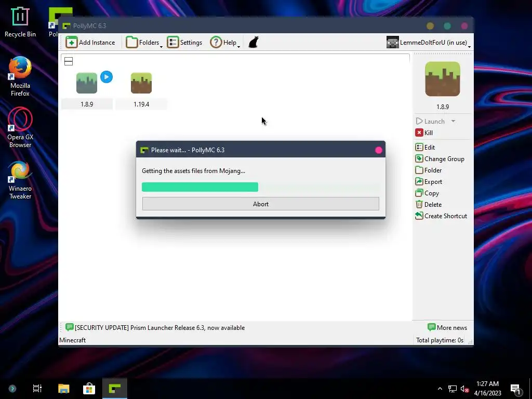Screen dimensions: 532x399
Task: Minimize the PollyMC main window
Action: [430, 26]
